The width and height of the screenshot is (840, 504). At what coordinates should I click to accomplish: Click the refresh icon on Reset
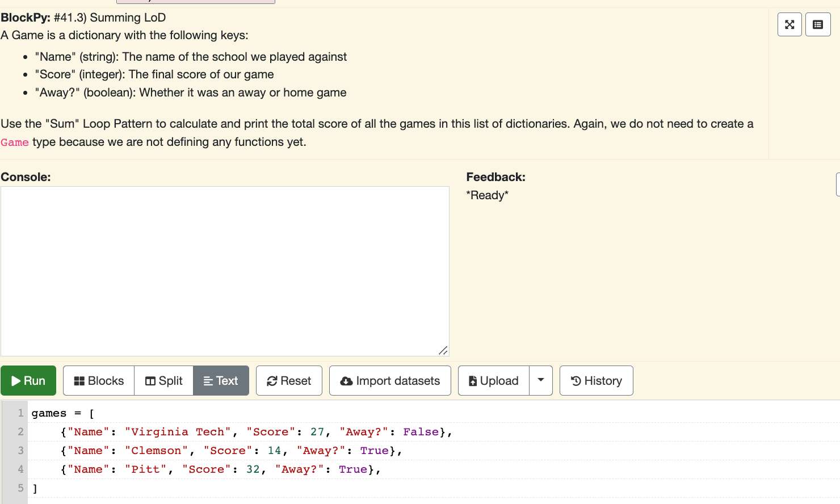[272, 380]
